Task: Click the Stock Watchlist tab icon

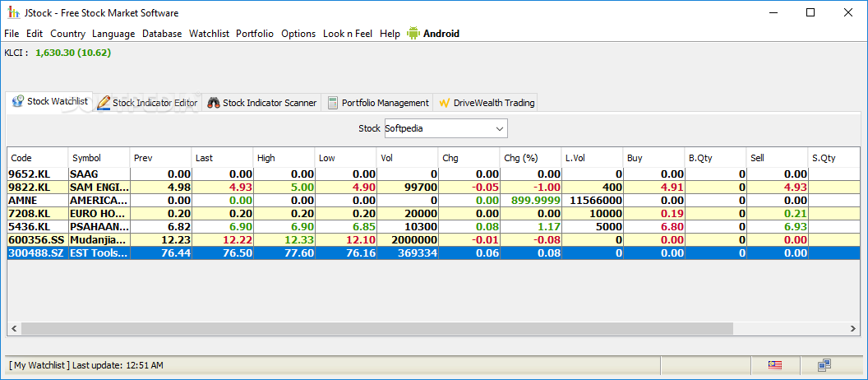Action: tap(18, 101)
